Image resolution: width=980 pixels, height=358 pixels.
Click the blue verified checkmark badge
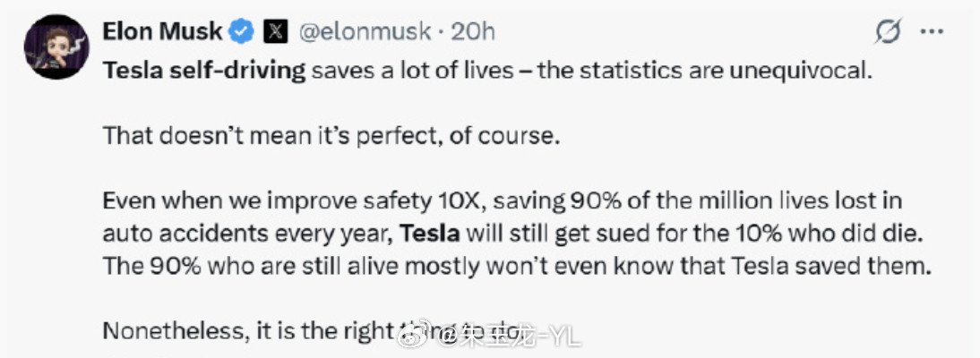[242, 32]
